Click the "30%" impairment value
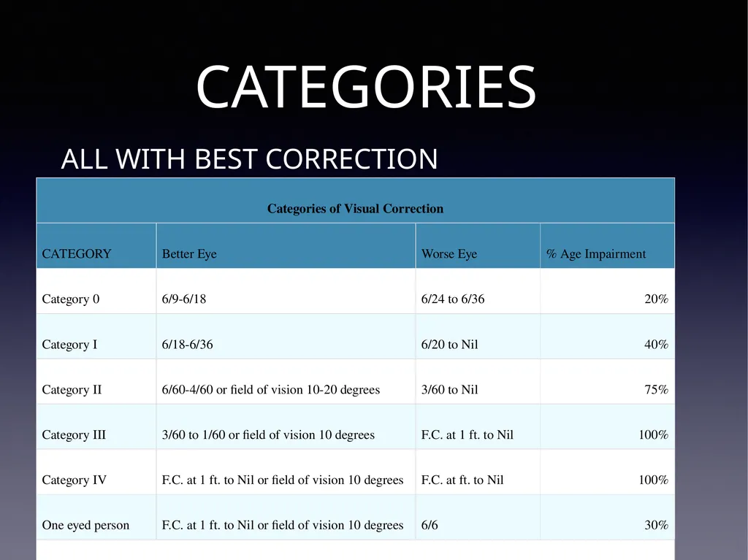 tap(657, 525)
